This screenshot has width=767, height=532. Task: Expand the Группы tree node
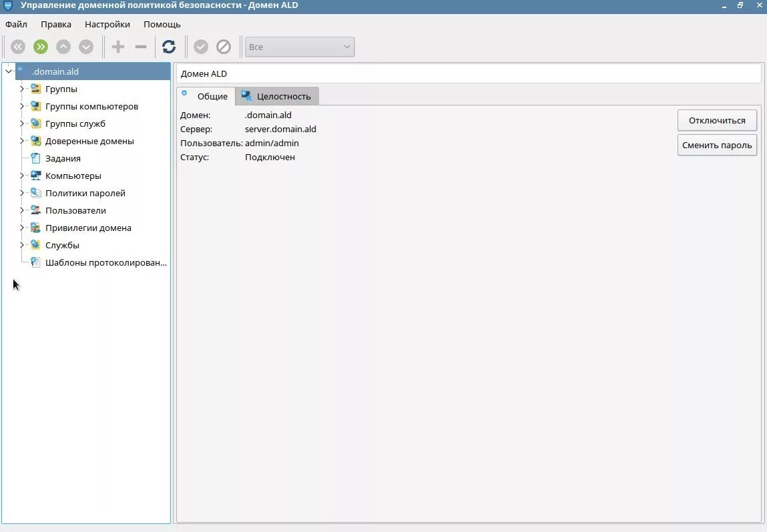[21, 89]
